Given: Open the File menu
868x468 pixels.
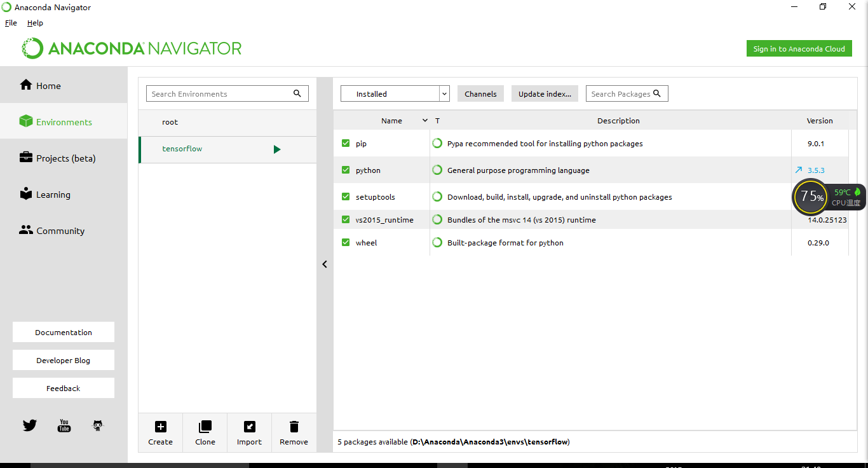Looking at the screenshot, I should [x=11, y=23].
